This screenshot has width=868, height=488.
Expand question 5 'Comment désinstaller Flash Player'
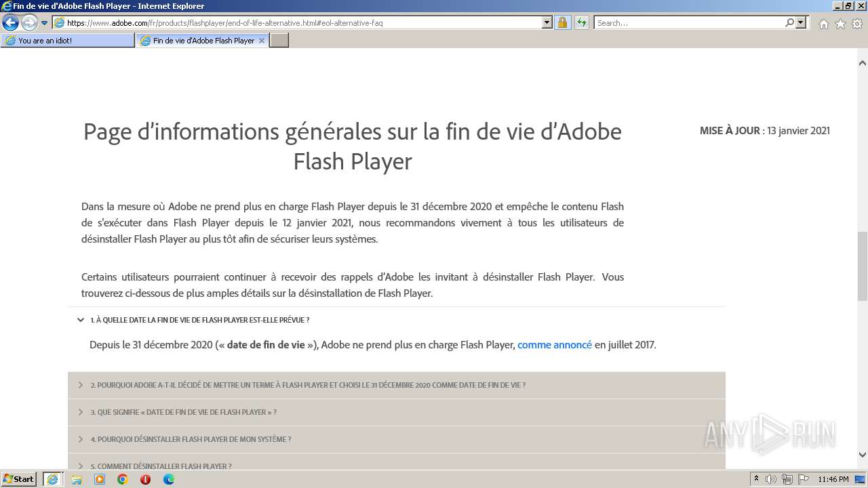click(x=397, y=462)
